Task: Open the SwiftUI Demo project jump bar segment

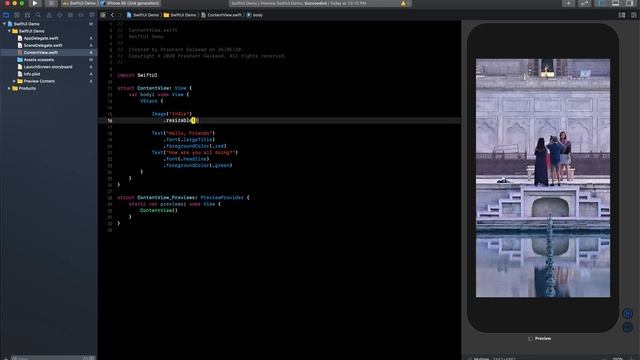Action: pyautogui.click(x=142, y=15)
